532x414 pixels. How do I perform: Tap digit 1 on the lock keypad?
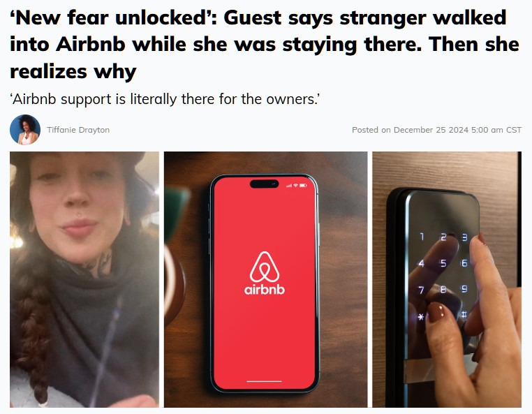pos(422,237)
